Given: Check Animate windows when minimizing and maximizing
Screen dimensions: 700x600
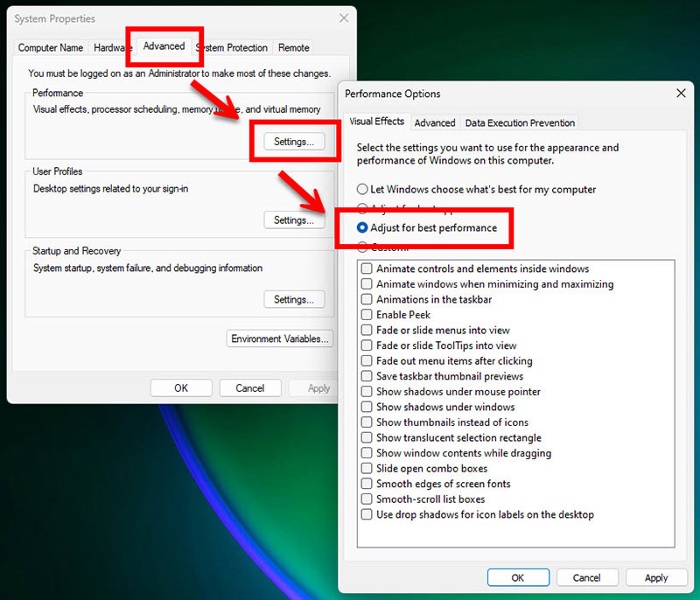Looking at the screenshot, I should tap(487, 284).
